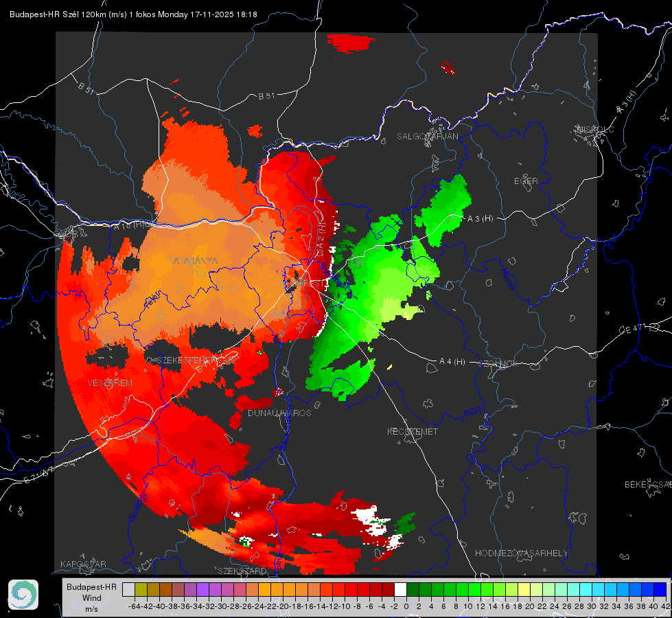Pick the dark blue swatch between 40 and 42

[660, 590]
